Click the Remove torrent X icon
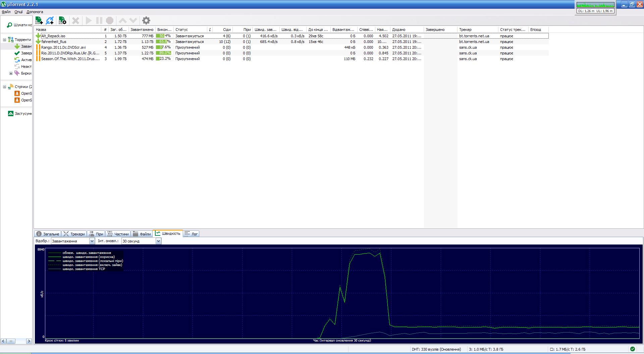 pos(76,20)
